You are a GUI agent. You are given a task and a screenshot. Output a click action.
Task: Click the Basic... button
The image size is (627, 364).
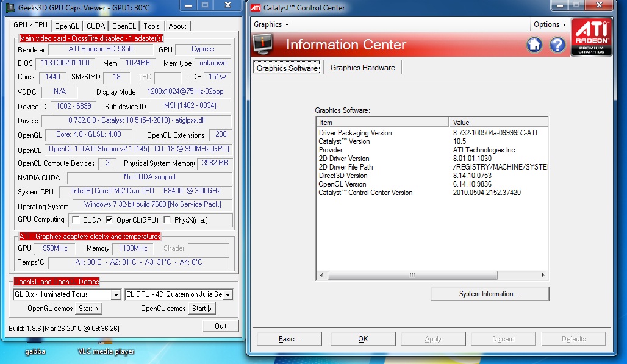click(289, 339)
